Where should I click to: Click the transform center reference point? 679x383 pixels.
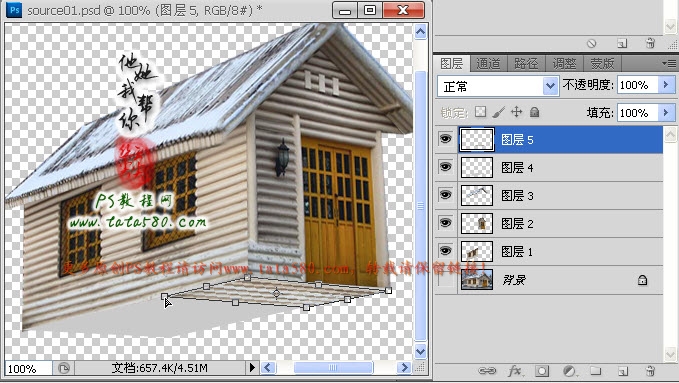click(277, 293)
